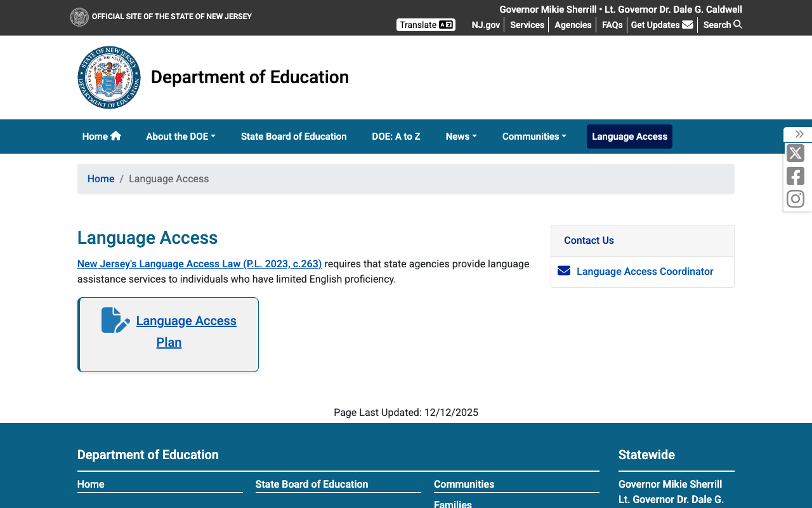Open Get Updates in top bar
The image size is (812, 508).
[x=662, y=25]
